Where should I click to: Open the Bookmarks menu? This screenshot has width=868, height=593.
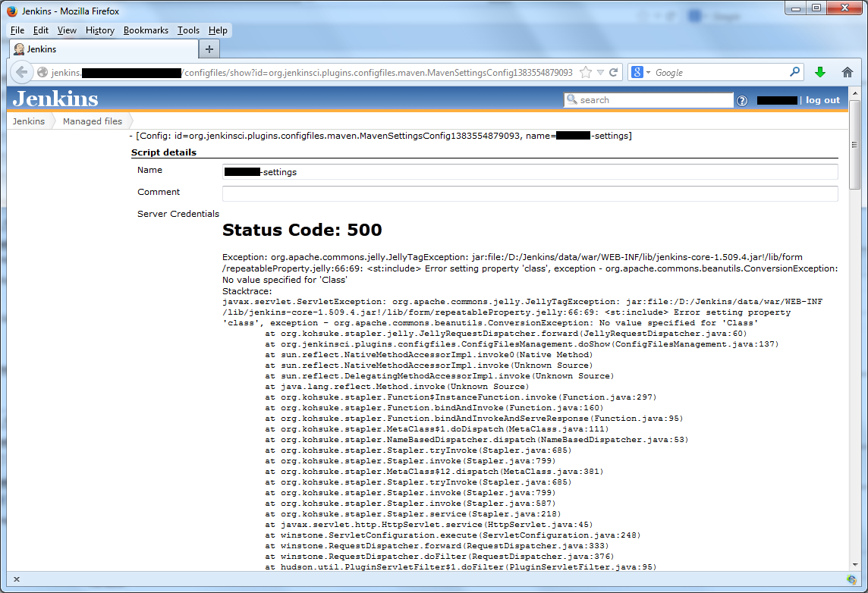146,30
